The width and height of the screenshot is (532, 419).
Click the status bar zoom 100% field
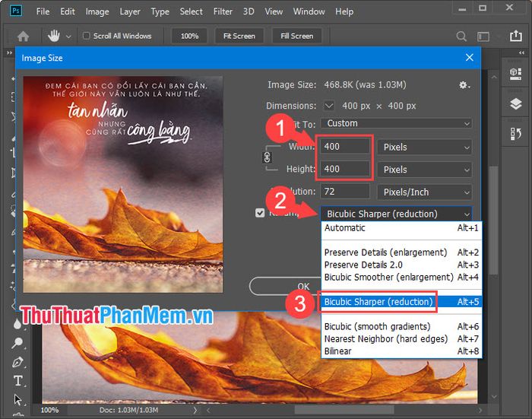(49, 410)
